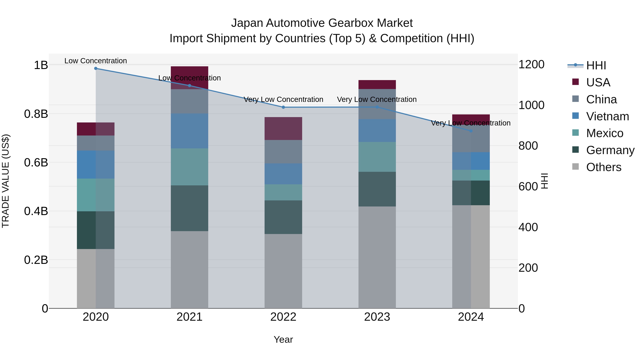The width and height of the screenshot is (644, 362).
Task: Click the 2021 Vietnam bar segment
Action: click(x=189, y=131)
